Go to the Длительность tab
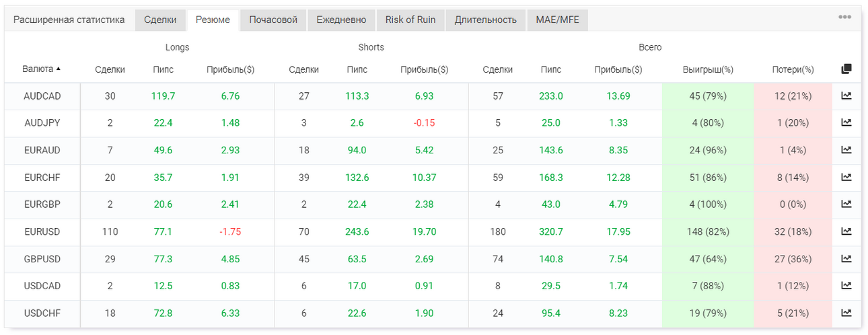868x335 pixels. [x=486, y=20]
